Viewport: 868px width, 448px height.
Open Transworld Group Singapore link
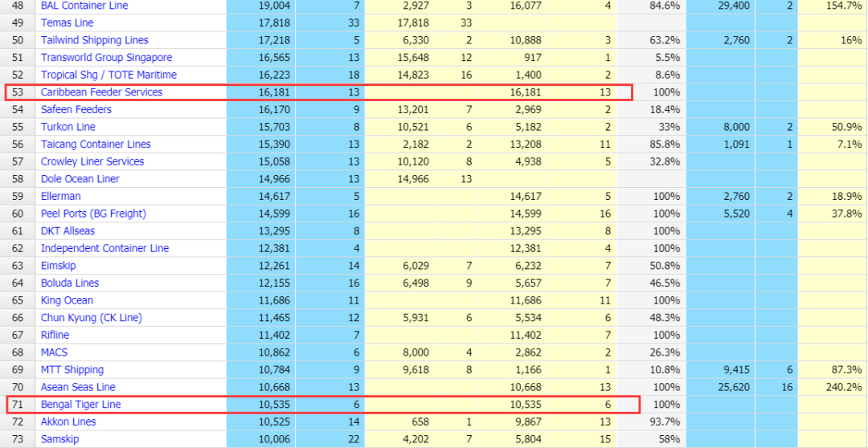106,58
